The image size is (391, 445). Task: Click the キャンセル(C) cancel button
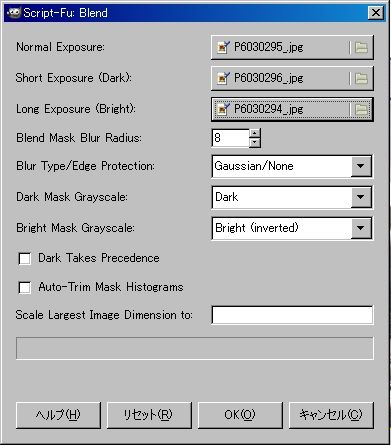tap(331, 415)
